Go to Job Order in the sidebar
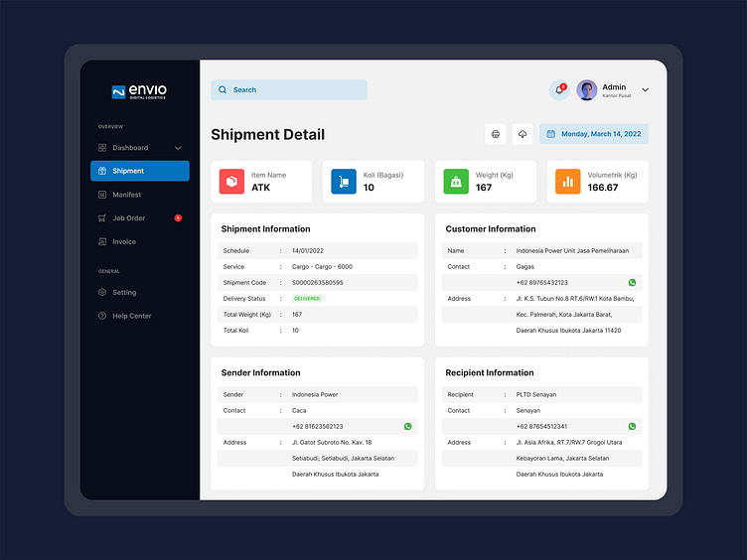747x560 pixels. 128,218
